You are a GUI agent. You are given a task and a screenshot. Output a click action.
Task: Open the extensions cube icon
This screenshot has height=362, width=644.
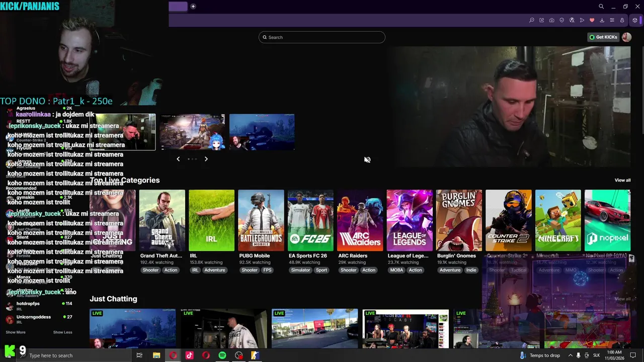[635, 20]
